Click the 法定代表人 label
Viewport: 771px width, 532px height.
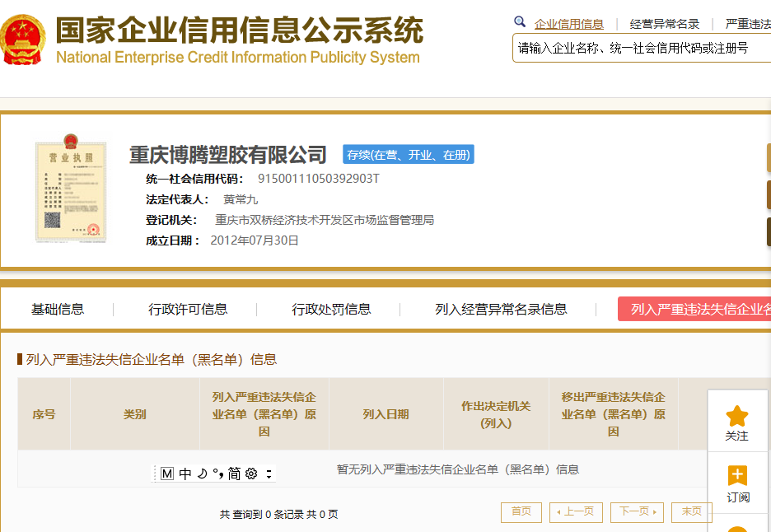177,199
